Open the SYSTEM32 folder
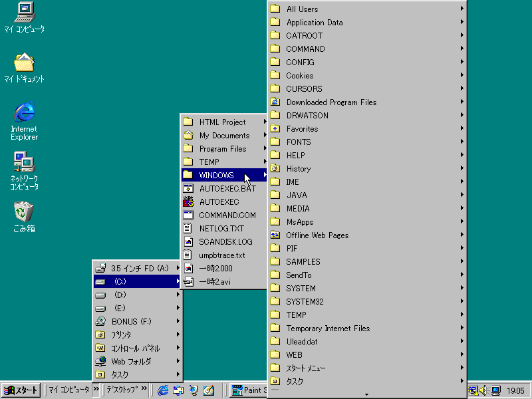Image resolution: width=532 pixels, height=399 pixels. (367, 302)
